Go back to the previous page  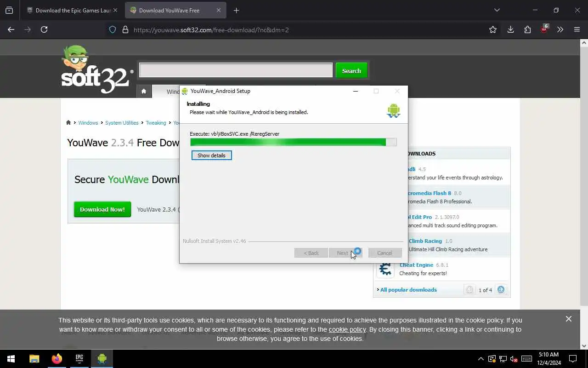coord(11,29)
